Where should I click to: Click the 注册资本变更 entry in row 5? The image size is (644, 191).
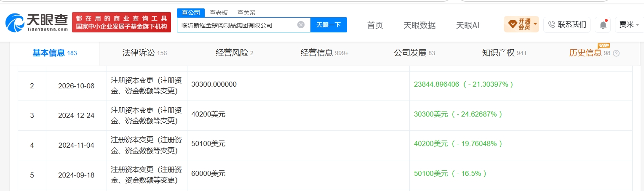click(x=147, y=175)
